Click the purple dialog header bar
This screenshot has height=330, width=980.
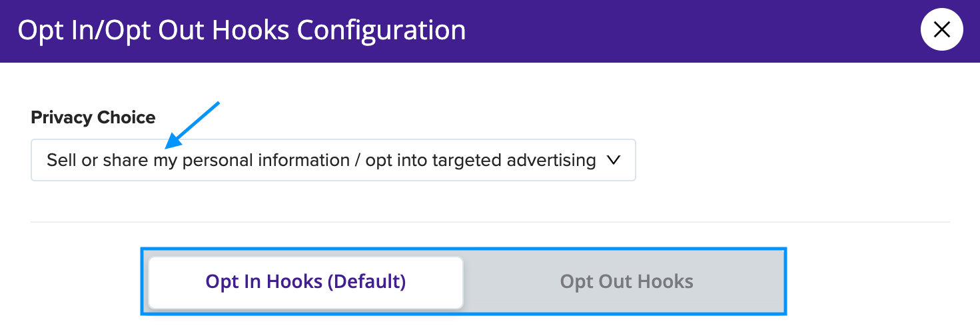490,31
